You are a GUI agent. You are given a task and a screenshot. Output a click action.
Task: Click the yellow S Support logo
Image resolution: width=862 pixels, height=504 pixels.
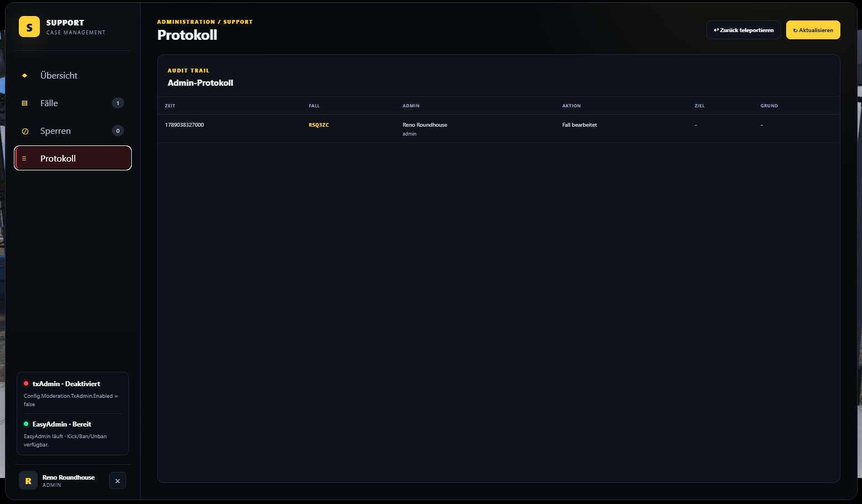(x=29, y=27)
